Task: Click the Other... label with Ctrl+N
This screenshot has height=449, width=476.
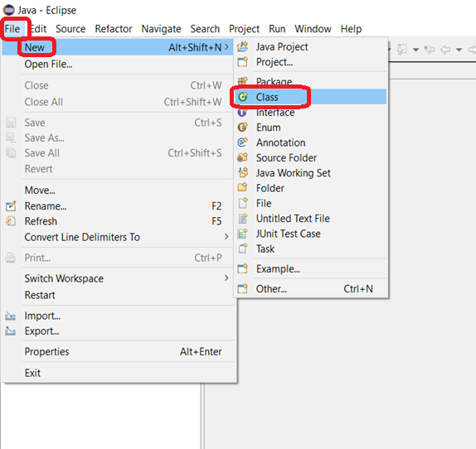Action: point(271,289)
